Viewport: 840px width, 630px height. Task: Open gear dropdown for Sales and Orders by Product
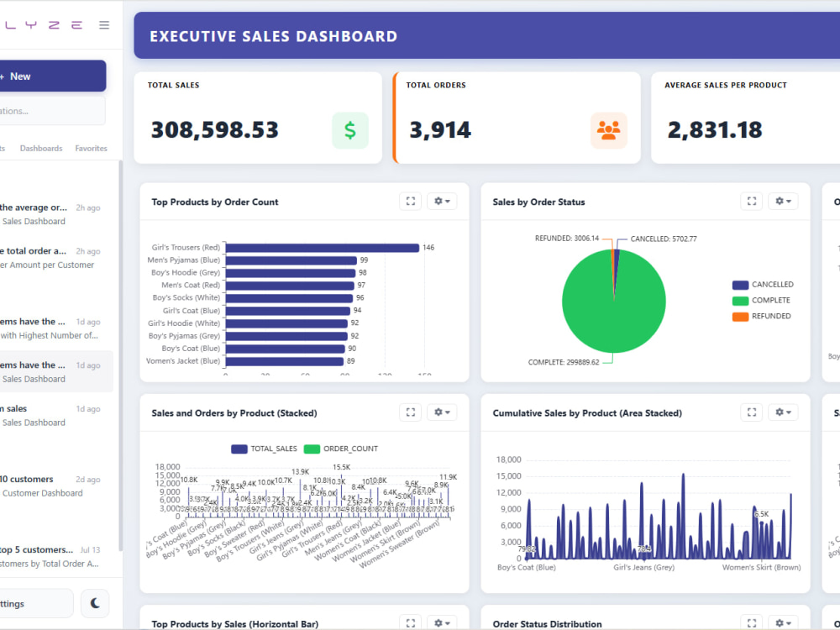click(x=442, y=412)
